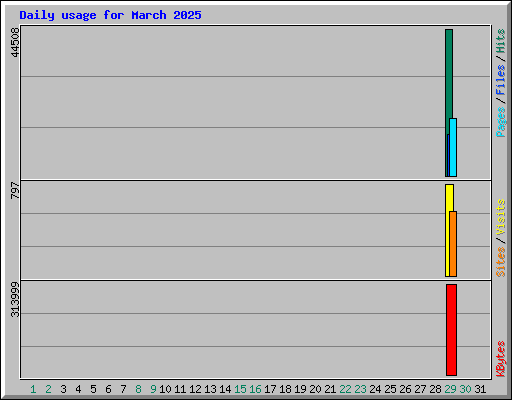
Task: Click the 797 axis value
Action: point(15,191)
